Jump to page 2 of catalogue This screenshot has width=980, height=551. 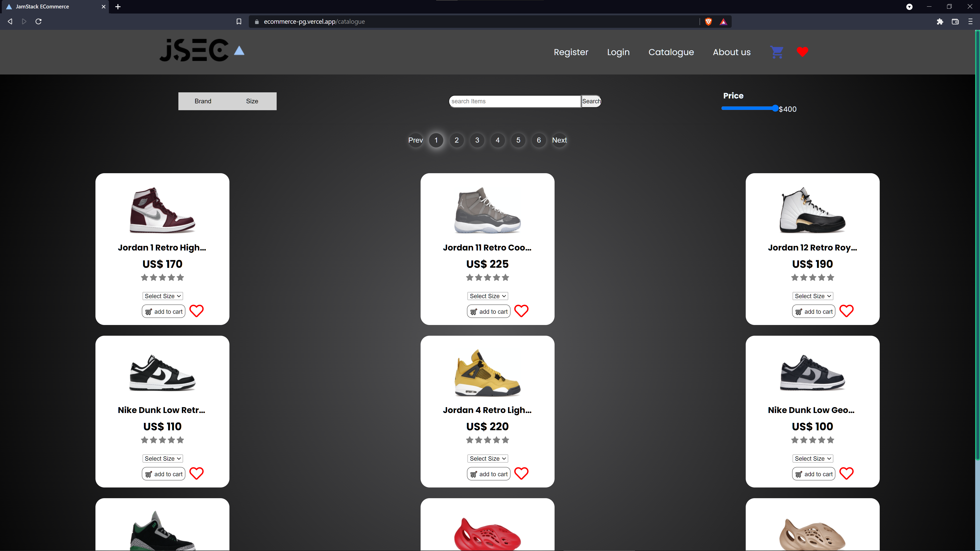pos(457,140)
